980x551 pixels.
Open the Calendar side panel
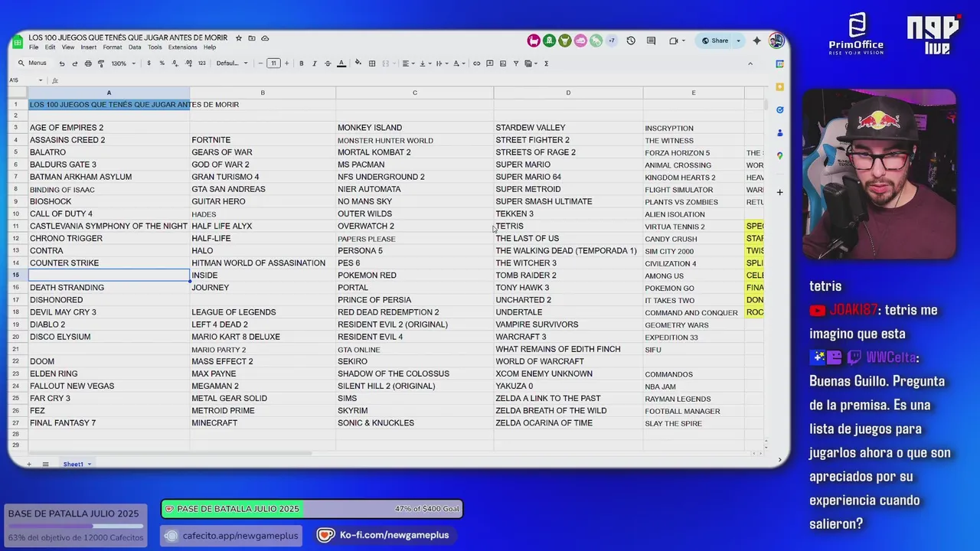tap(779, 64)
